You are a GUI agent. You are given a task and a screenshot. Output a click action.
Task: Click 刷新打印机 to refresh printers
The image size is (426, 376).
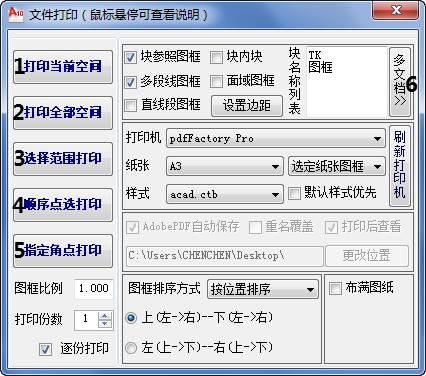pos(400,166)
